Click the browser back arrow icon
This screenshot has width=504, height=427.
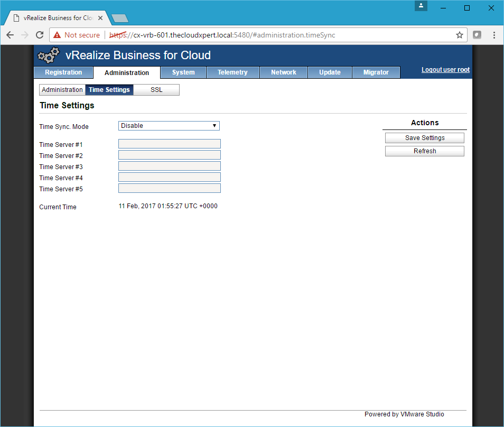click(10, 35)
